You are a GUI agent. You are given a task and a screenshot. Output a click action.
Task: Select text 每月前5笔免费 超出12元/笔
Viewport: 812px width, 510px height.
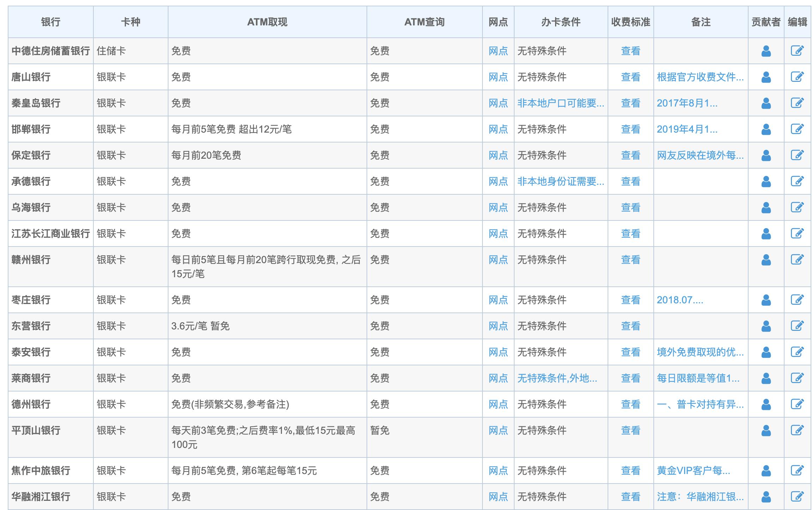pos(231,129)
